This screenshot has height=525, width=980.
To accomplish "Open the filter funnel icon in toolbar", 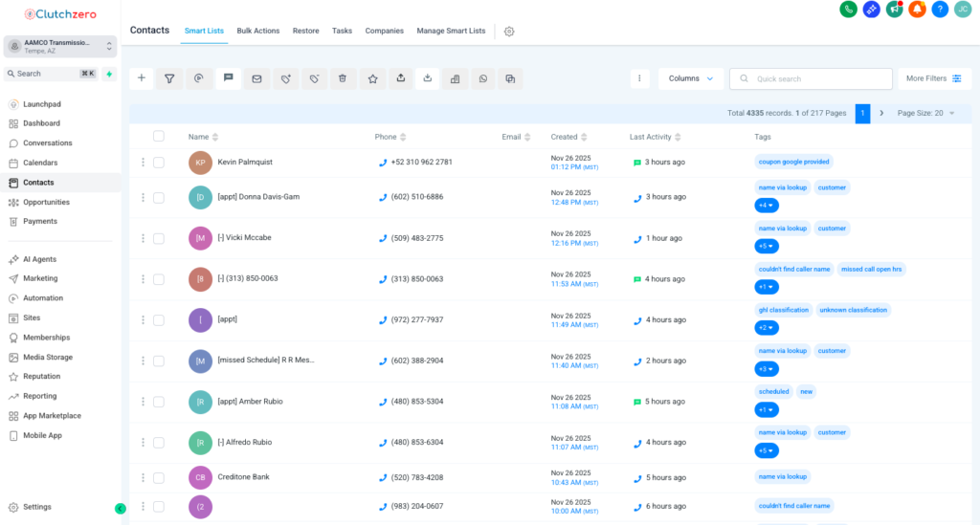I will [x=169, y=78].
